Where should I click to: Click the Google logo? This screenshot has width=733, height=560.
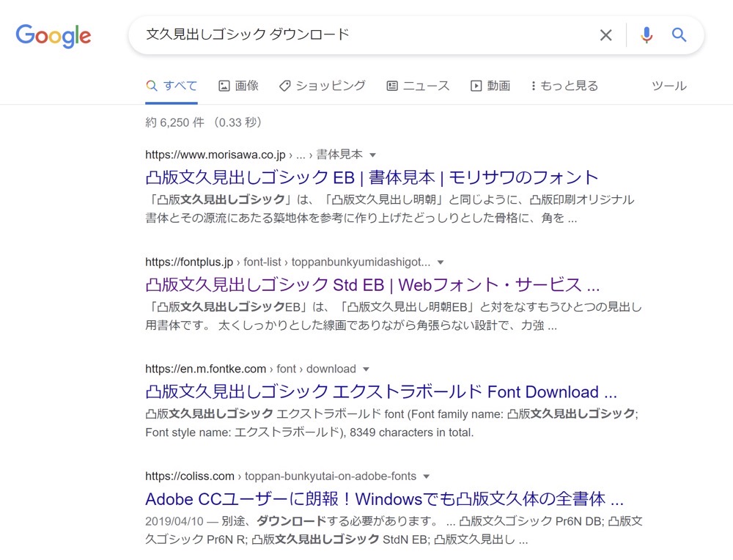(54, 36)
